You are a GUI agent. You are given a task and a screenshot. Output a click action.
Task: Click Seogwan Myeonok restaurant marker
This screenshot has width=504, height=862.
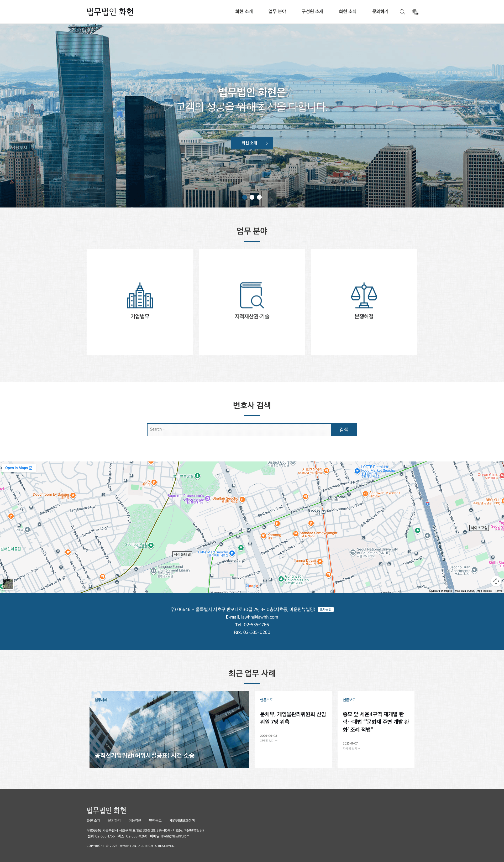[x=365, y=494]
